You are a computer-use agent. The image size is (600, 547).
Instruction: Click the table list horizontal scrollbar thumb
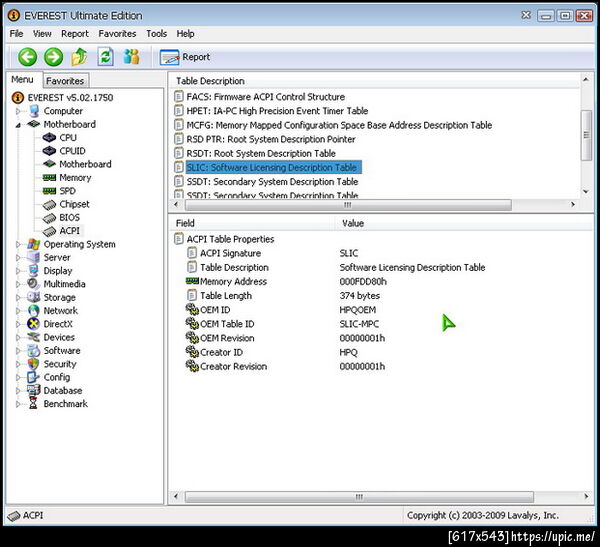(348, 205)
